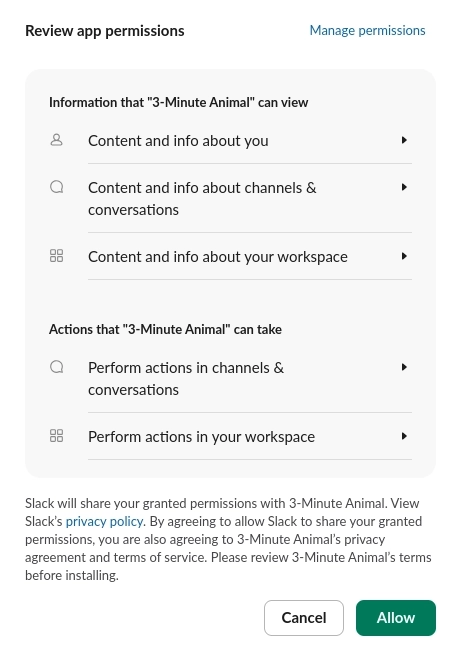Select 'Content and info about you' row text
The image size is (457, 659).
[178, 141]
